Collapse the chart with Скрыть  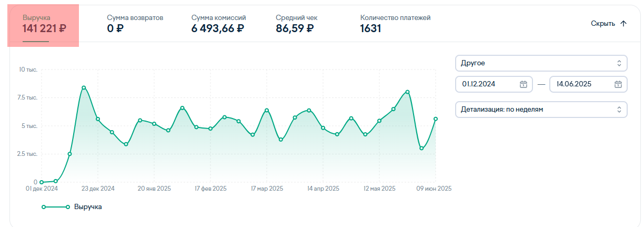pyautogui.click(x=609, y=24)
